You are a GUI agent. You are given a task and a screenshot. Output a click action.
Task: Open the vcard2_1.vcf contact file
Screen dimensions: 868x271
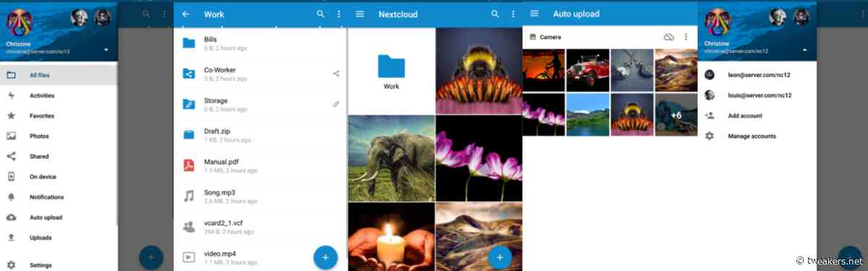click(260, 226)
